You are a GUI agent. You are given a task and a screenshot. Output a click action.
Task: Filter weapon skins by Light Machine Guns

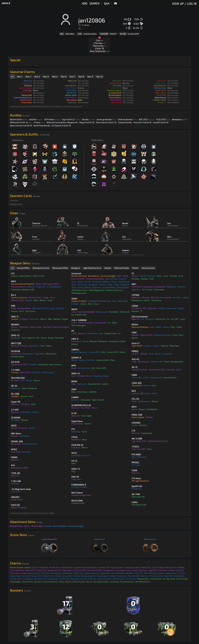pyautogui.click(x=92, y=268)
